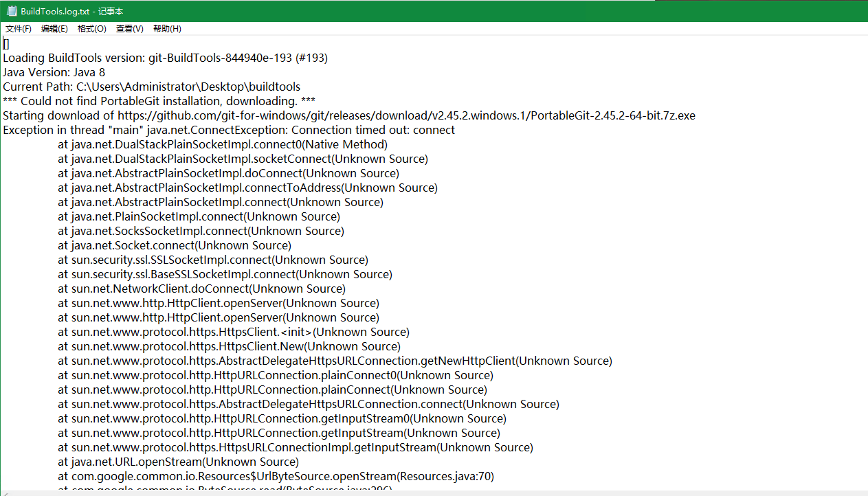
Task: Click the 'HttpsClient.<init>' stack line
Action: (x=234, y=332)
